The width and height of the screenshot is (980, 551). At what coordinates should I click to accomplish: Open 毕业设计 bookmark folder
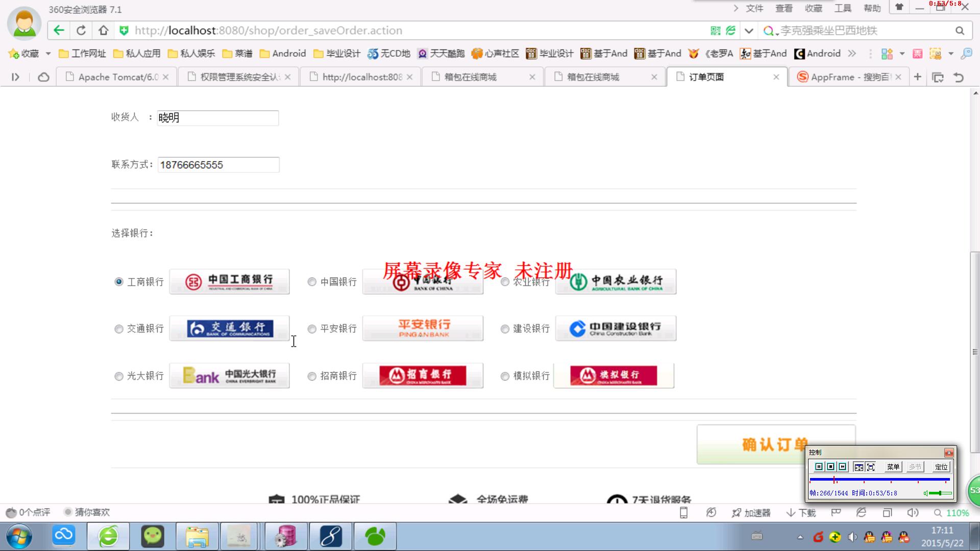[x=337, y=54]
